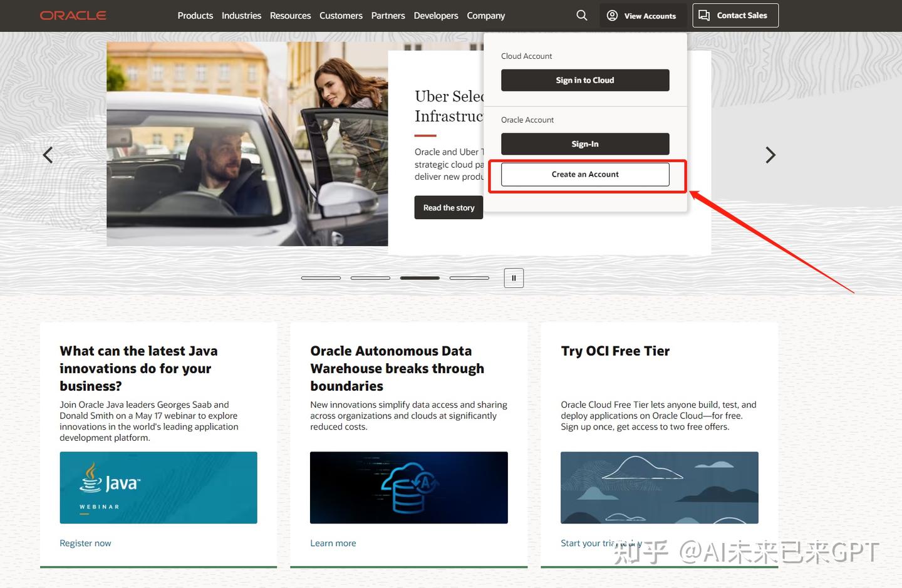Click the Oracle logo in header
Image resolution: width=902 pixels, height=588 pixels.
[x=73, y=16]
